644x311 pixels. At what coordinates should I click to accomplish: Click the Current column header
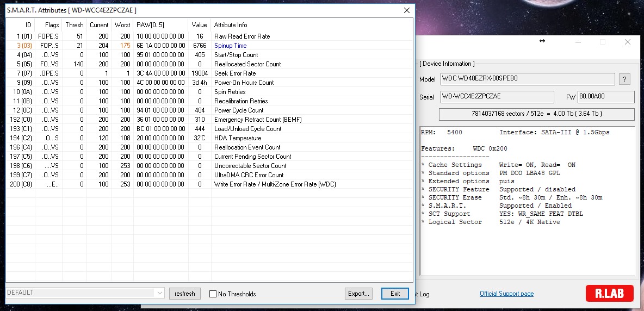(99, 25)
